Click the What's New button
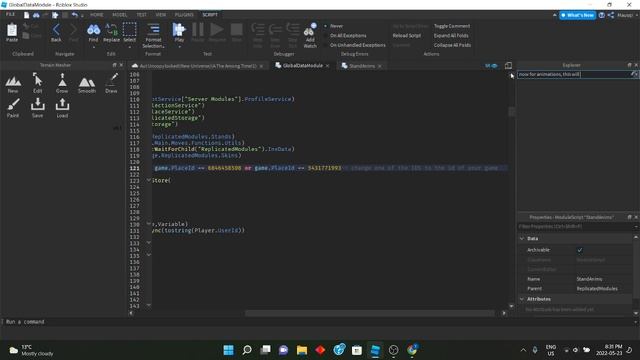Image resolution: width=640 pixels, height=360 pixels. 578,15
